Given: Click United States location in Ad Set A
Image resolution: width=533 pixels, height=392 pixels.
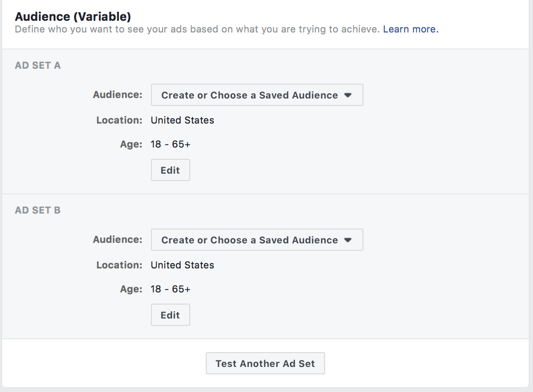Looking at the screenshot, I should [x=182, y=120].
